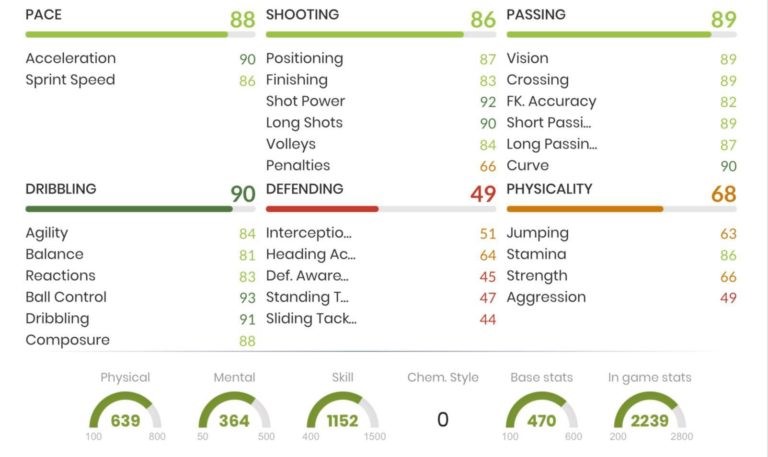The image size is (768, 457).
Task: Click the green Pace progress bar
Action: (x=126, y=34)
